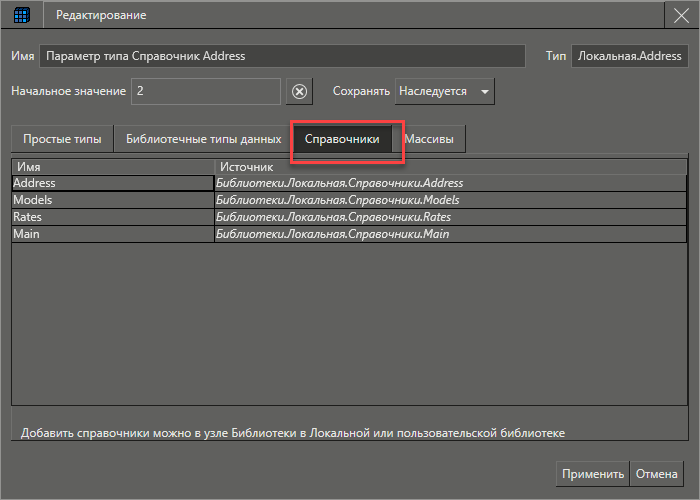This screenshot has height=500, width=700.
Task: Sort by the Имя column header
Action: 112,166
